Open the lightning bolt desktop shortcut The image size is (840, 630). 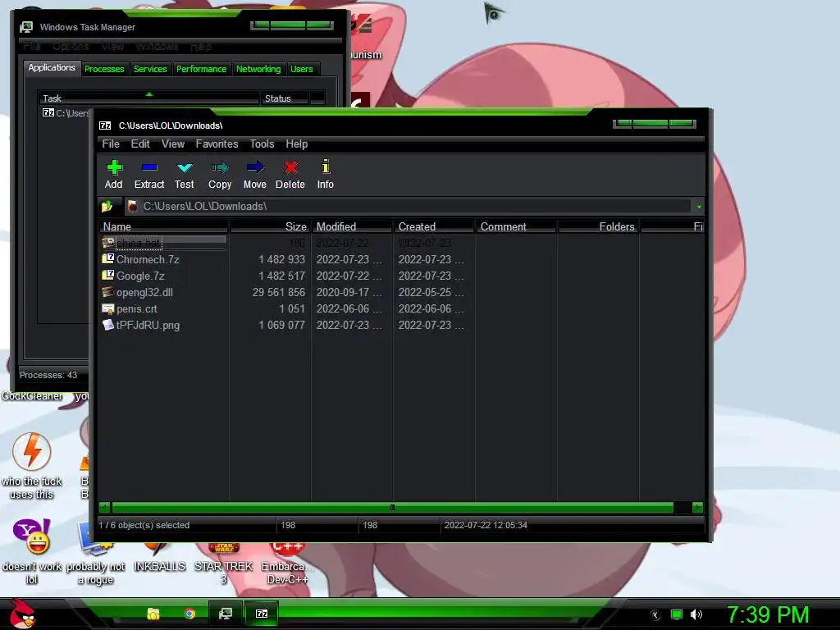(32, 452)
